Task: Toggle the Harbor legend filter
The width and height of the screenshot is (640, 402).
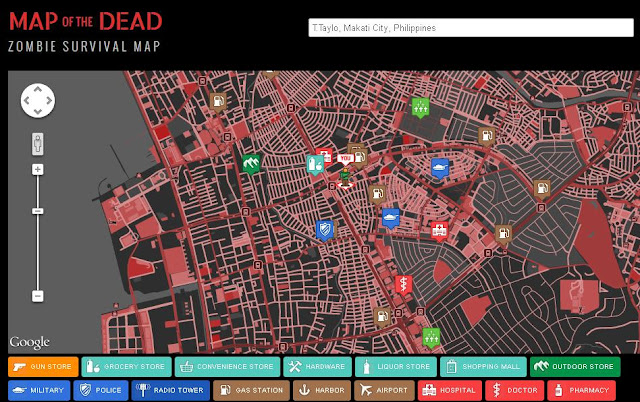Action: pyautogui.click(x=322, y=390)
